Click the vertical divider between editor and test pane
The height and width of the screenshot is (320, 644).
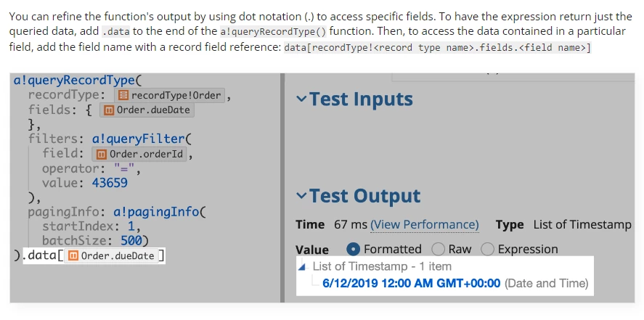coord(282,188)
